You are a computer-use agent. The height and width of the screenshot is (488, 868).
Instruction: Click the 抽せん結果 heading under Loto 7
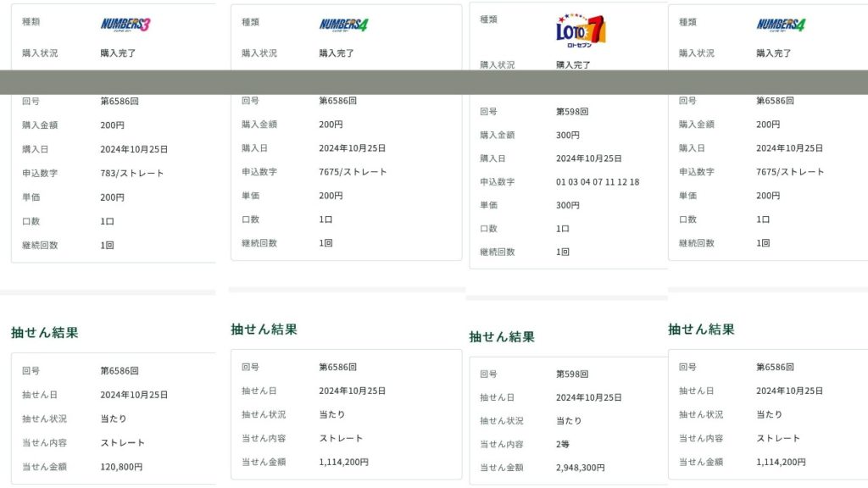click(x=502, y=337)
